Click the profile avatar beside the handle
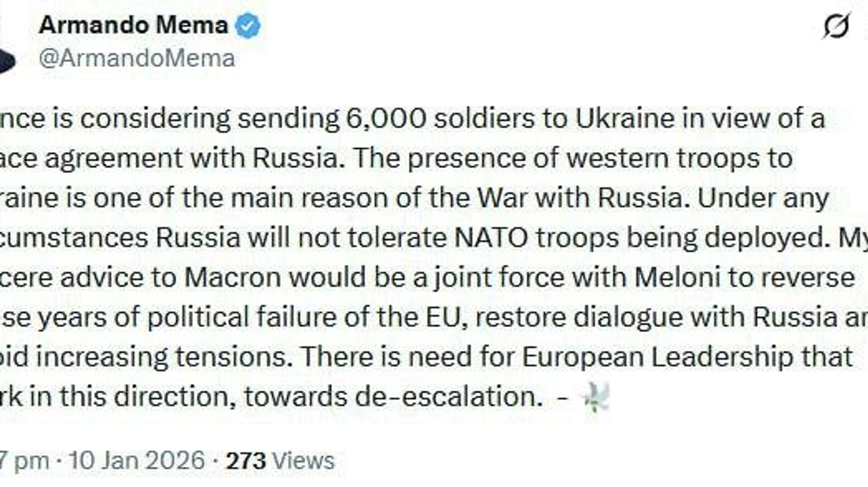This screenshot has width=868, height=487. (x=7, y=61)
